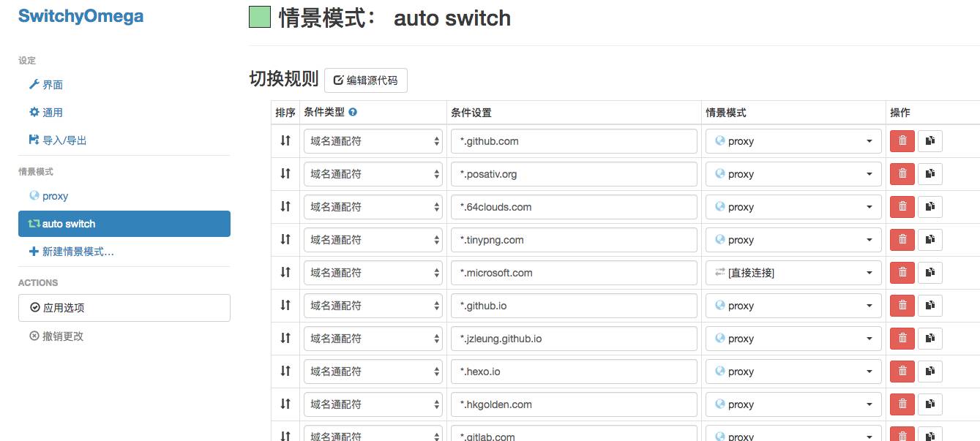Viewport: 980px width, 441px height.
Task: Click the *.hexo.io condition field
Action: click(574, 372)
